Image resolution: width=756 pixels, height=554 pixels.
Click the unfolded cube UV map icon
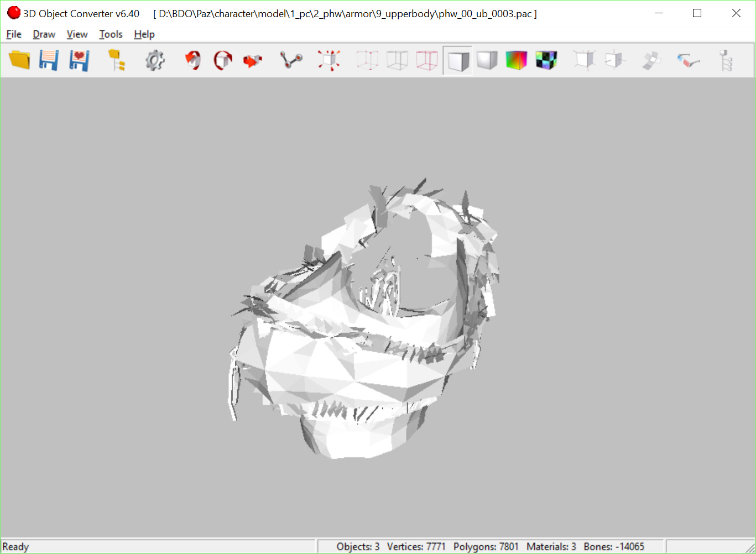click(651, 60)
